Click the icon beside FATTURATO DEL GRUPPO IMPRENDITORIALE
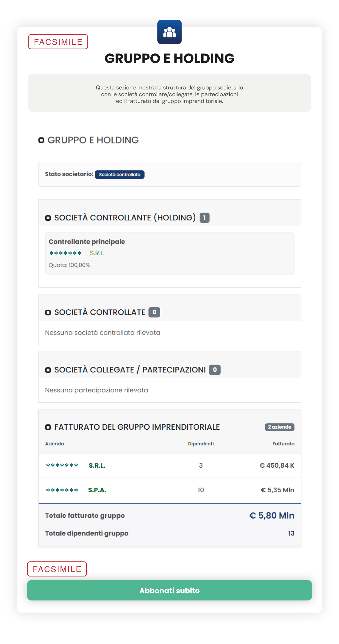The height and width of the screenshot is (644, 339). coord(48,427)
